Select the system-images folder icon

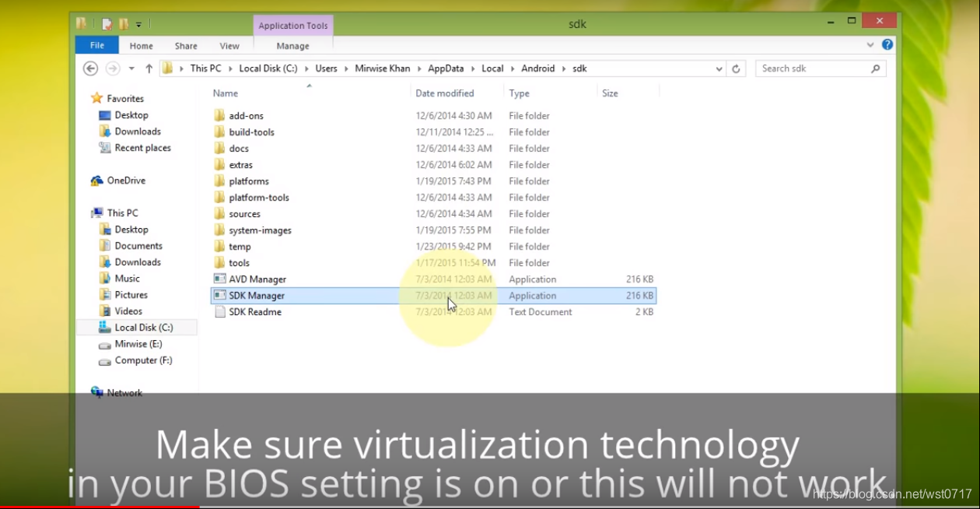click(219, 230)
